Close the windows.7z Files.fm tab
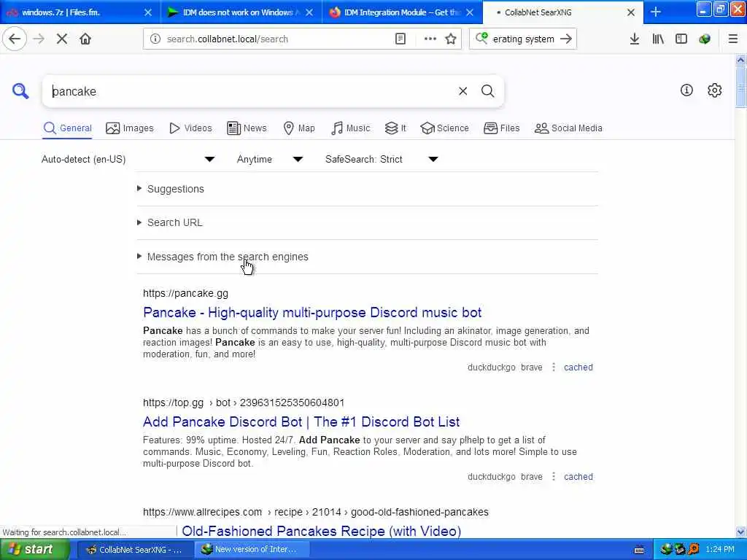 (x=148, y=12)
